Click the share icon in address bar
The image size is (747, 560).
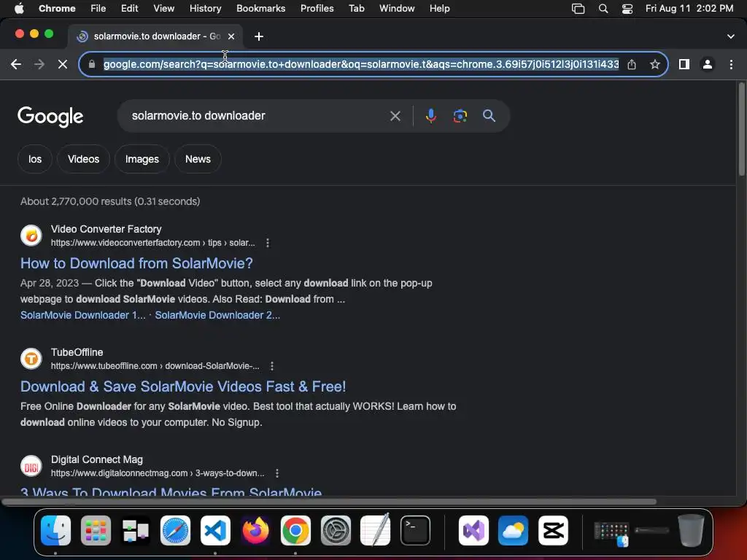(632, 64)
